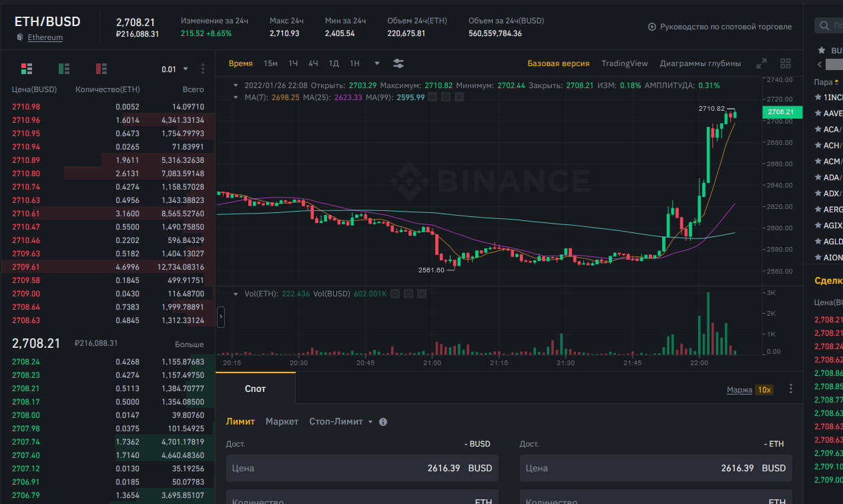This screenshot has height=504, width=843.
Task: Switch to the TradingView chart tab
Action: pyautogui.click(x=624, y=63)
